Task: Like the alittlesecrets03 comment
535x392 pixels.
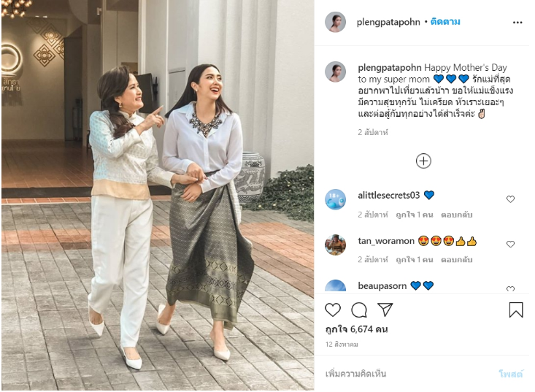Action: tap(510, 199)
